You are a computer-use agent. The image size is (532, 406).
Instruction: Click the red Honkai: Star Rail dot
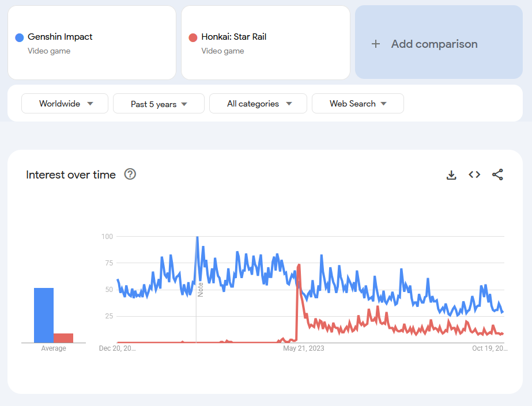(x=193, y=37)
